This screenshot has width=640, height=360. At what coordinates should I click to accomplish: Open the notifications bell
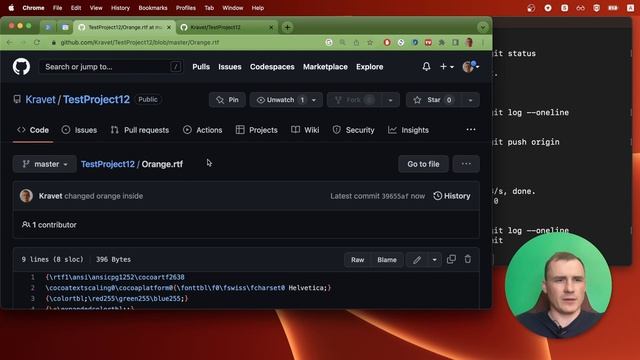426,67
